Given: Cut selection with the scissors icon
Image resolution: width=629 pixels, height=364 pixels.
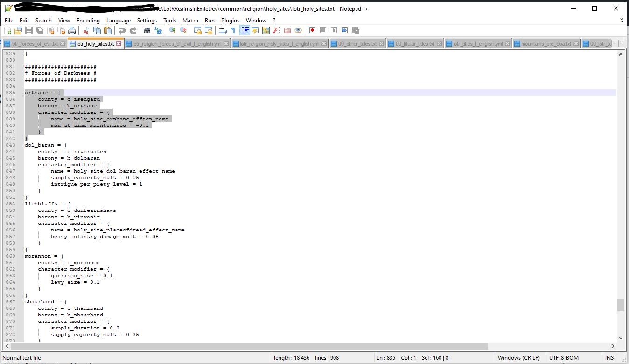Looking at the screenshot, I should tap(86, 30).
